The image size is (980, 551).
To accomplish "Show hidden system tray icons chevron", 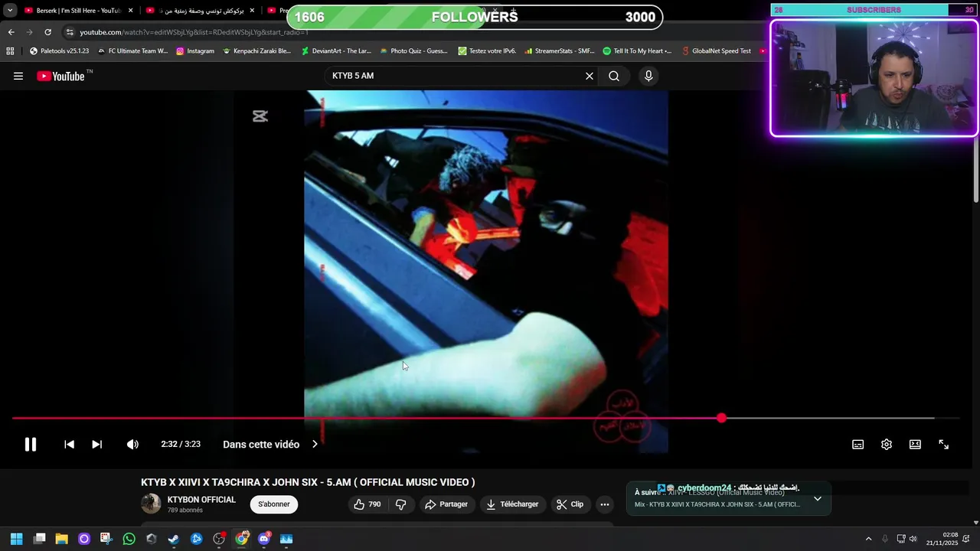I will point(868,539).
